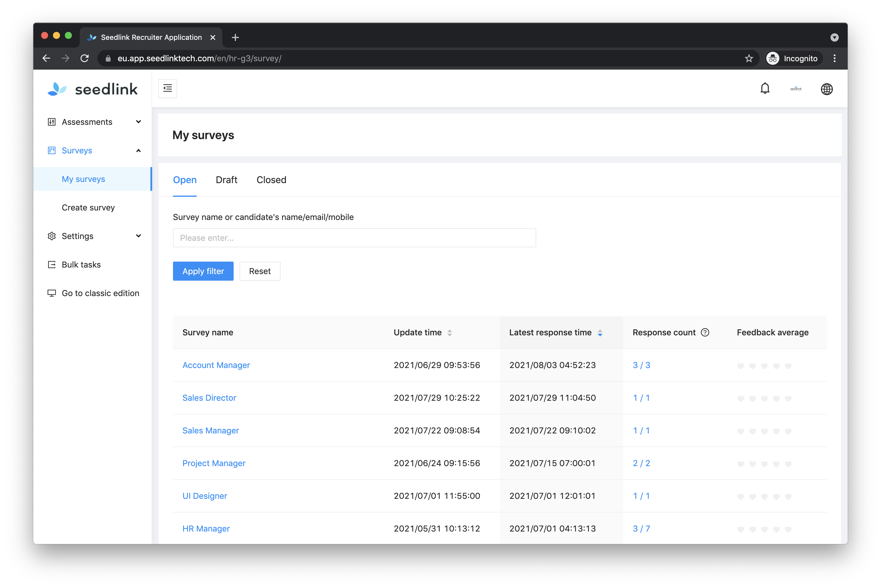Click the My surveys page heading
The image size is (881, 588).
(203, 135)
